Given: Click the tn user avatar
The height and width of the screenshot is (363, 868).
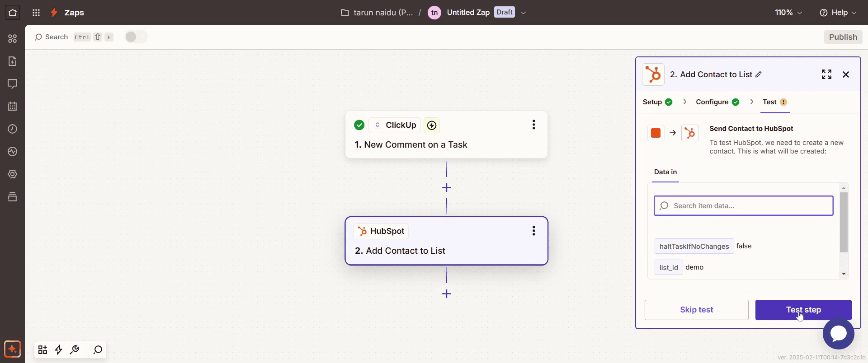Looking at the screenshot, I should (x=434, y=13).
